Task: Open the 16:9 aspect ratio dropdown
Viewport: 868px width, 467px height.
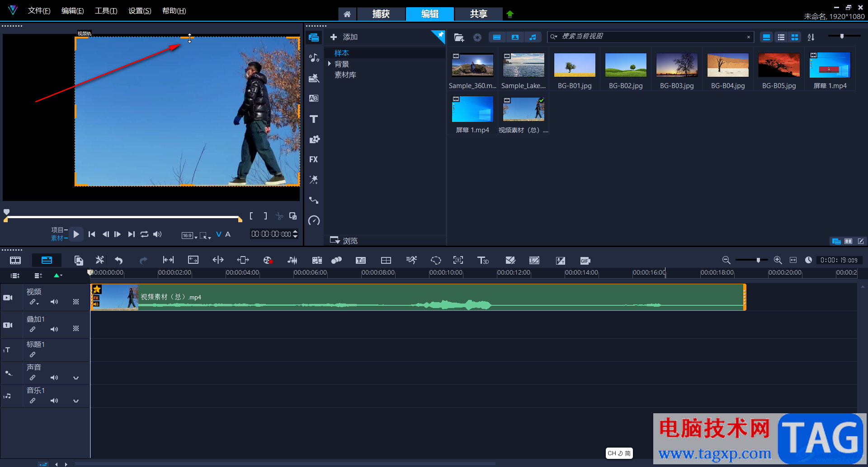Action: pyautogui.click(x=189, y=235)
